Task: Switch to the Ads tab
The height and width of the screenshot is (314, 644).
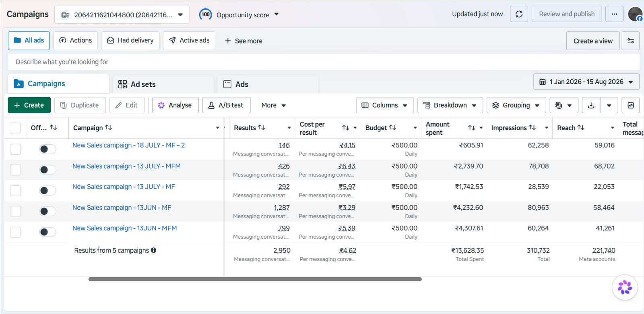Action: [x=268, y=84]
